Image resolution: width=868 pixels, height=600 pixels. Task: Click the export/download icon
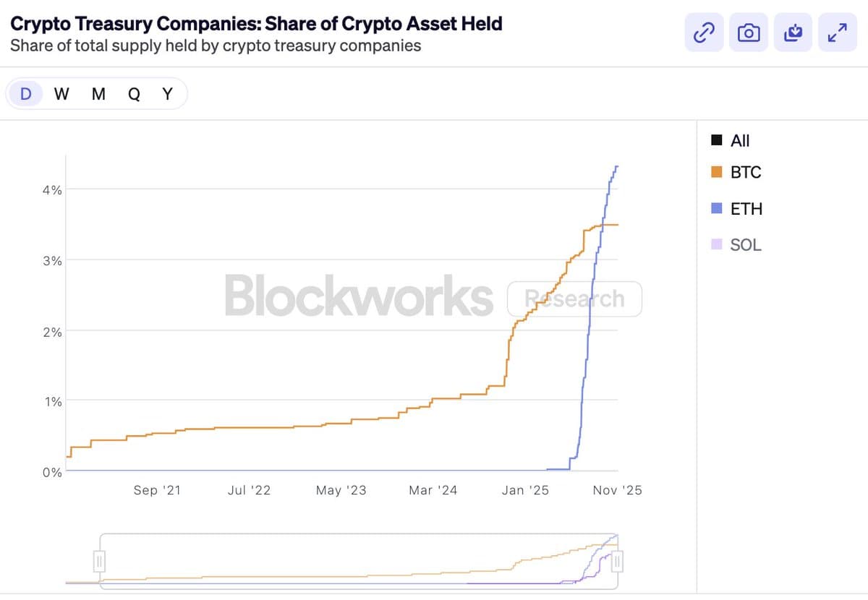[793, 33]
